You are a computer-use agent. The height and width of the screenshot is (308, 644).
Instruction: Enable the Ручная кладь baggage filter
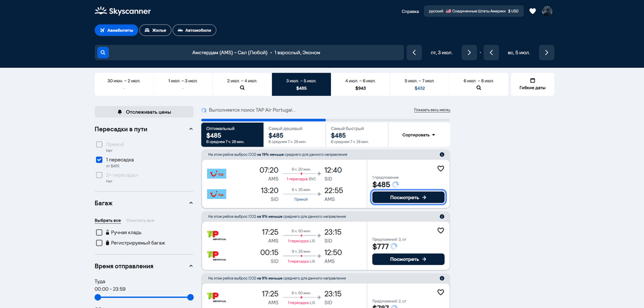(99, 232)
